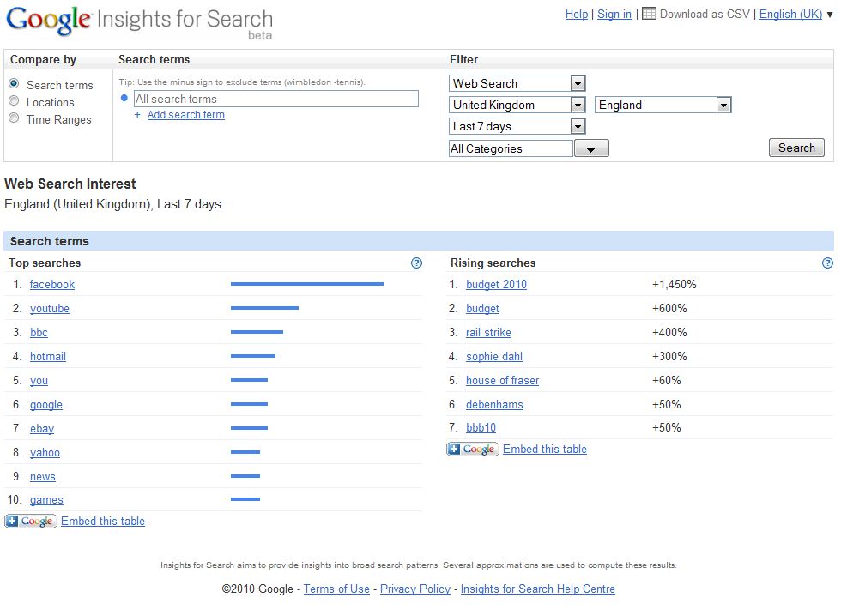Open Insights for Search Help Centre link
Image resolution: width=841 pixels, height=616 pixels.
pyautogui.click(x=537, y=589)
